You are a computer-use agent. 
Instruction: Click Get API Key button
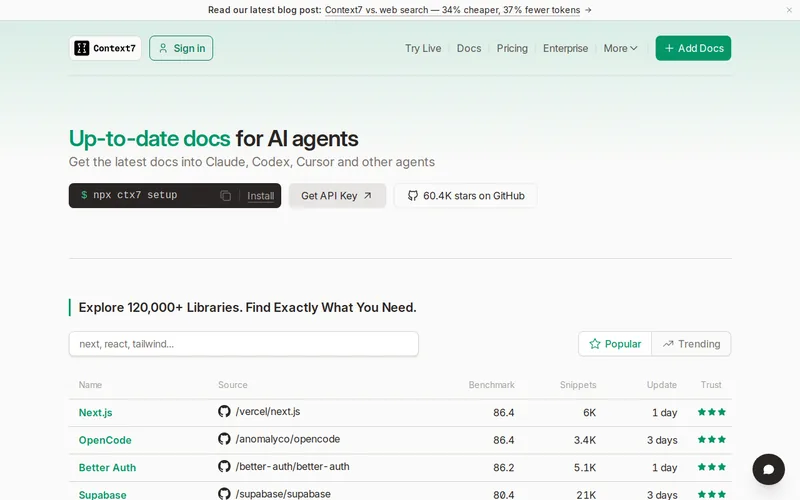(337, 195)
